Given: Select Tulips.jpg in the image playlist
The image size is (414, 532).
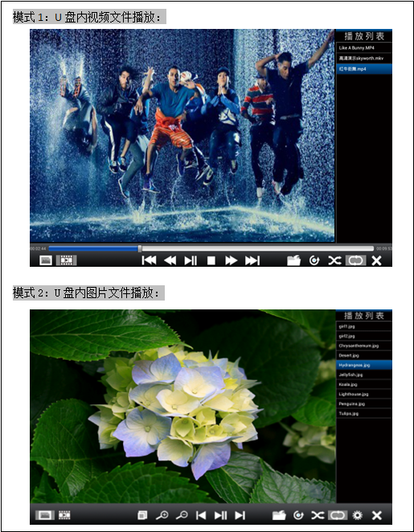Looking at the screenshot, I should tap(364, 413).
